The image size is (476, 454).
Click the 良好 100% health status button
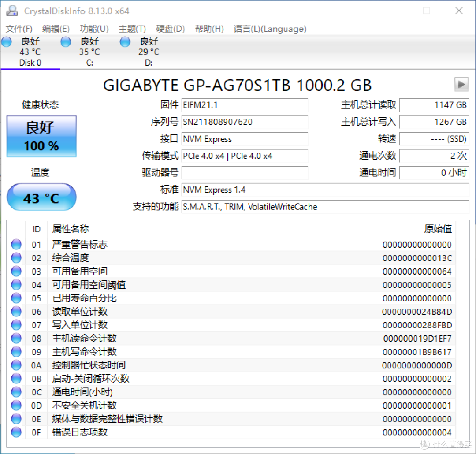click(41, 136)
